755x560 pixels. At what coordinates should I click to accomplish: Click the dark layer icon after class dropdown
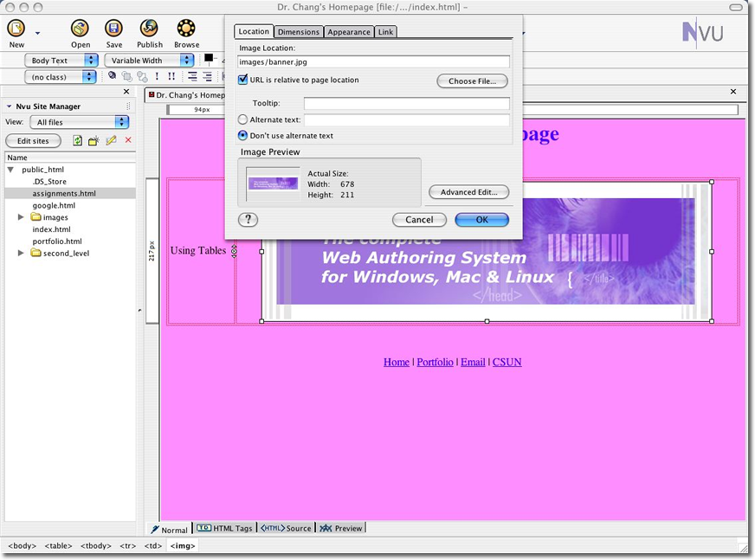113,75
